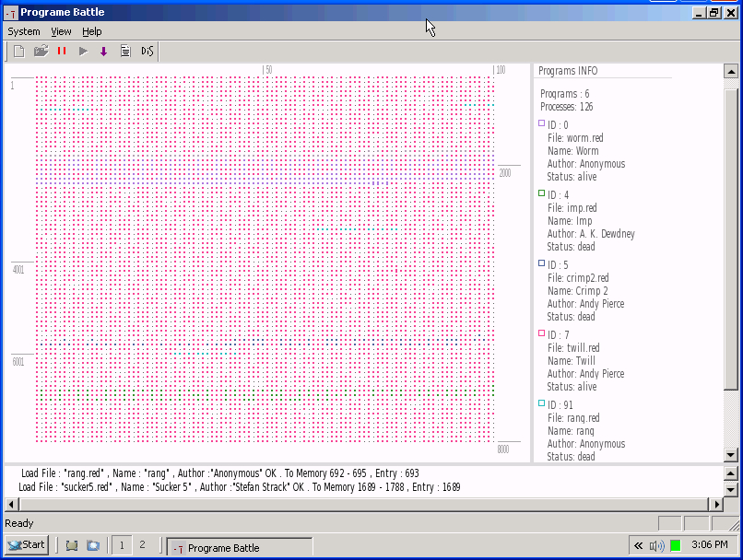This screenshot has height=560, width=743.
Task: Click the log pane scroll up arrow
Action: point(731,473)
